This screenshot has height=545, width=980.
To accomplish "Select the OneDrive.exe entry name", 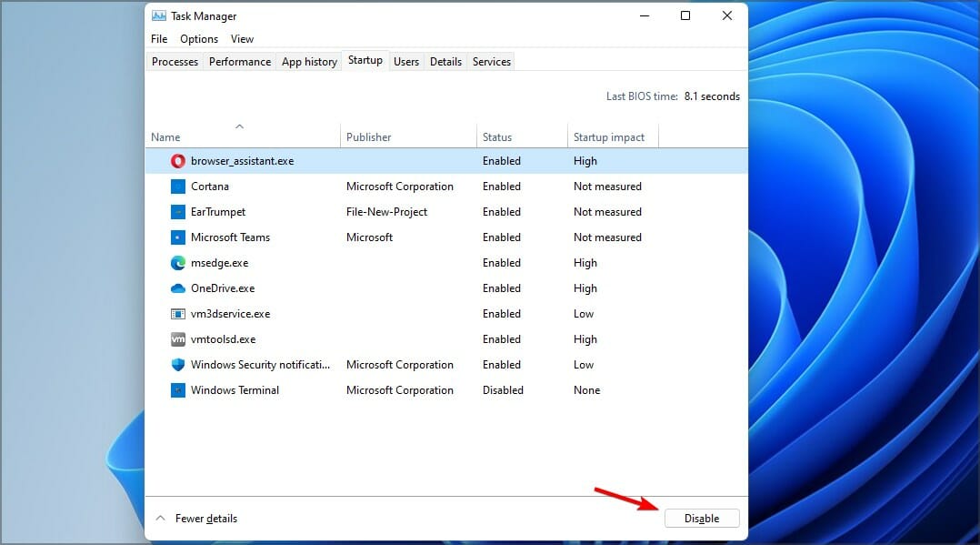I will tap(223, 288).
